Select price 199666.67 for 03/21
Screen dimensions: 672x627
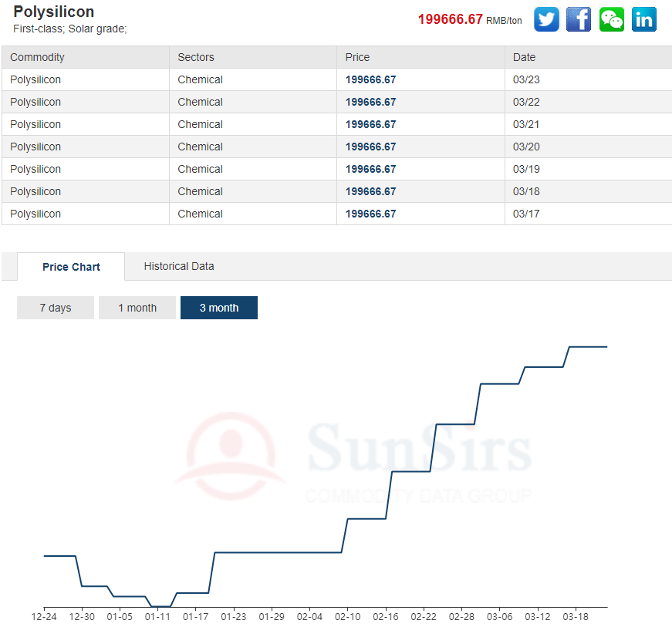point(370,124)
